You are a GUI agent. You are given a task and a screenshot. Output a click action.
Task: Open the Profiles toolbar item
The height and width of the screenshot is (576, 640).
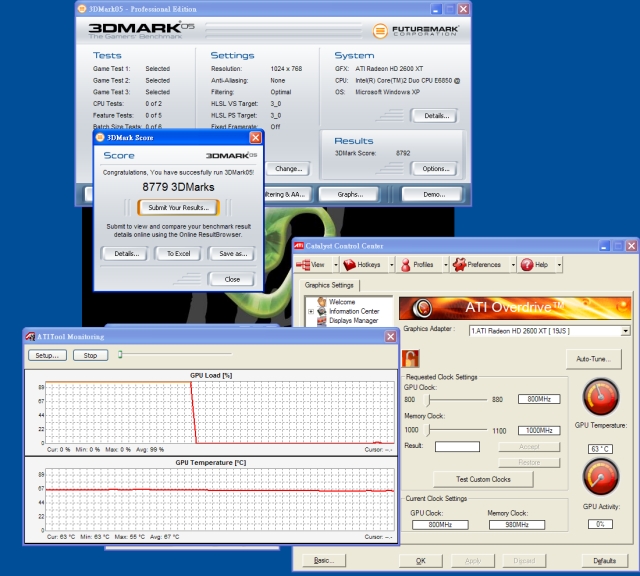[418, 265]
